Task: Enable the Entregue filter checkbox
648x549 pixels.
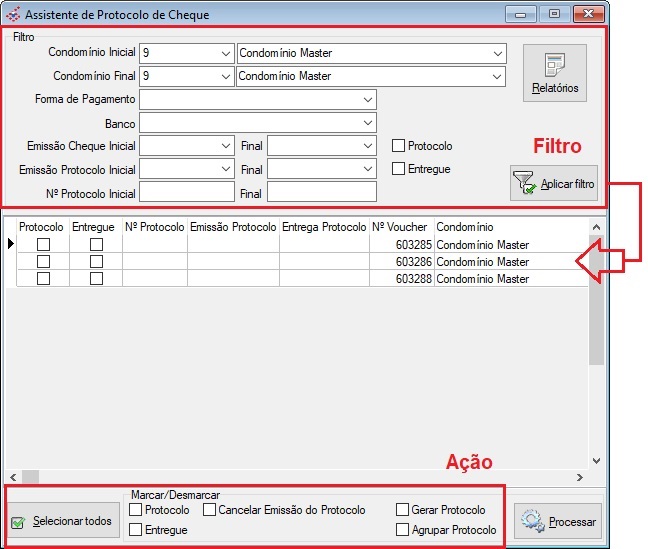Action: point(399,169)
